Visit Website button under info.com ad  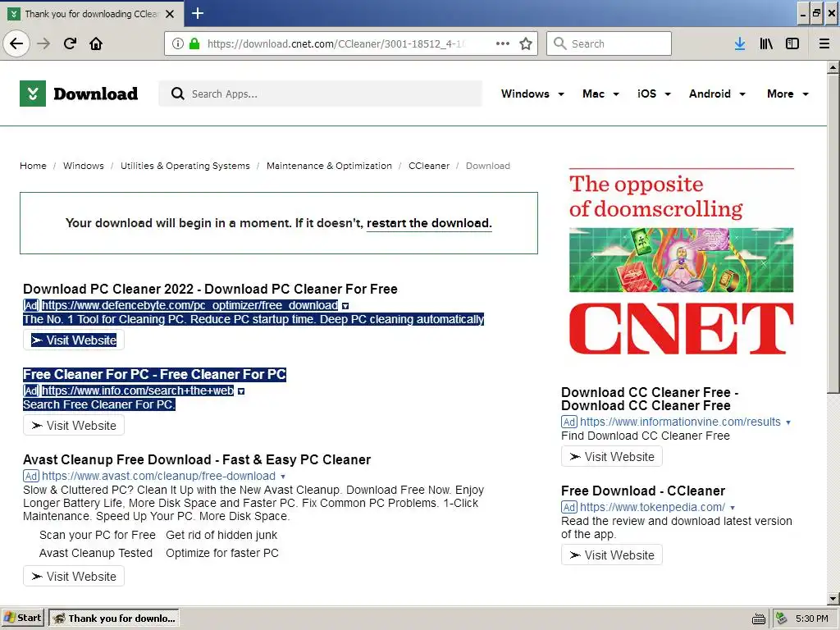pyautogui.click(x=74, y=426)
